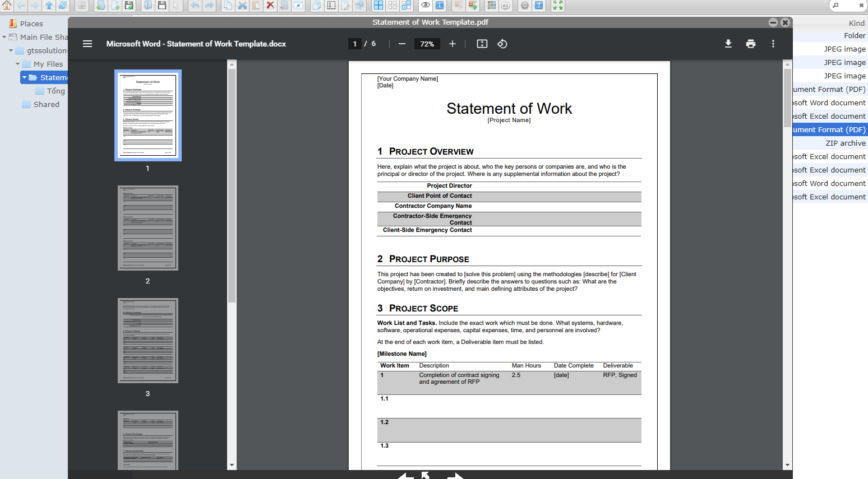Image resolution: width=868 pixels, height=479 pixels.
Task: Download the PDF from viewer toolbar
Action: [728, 44]
